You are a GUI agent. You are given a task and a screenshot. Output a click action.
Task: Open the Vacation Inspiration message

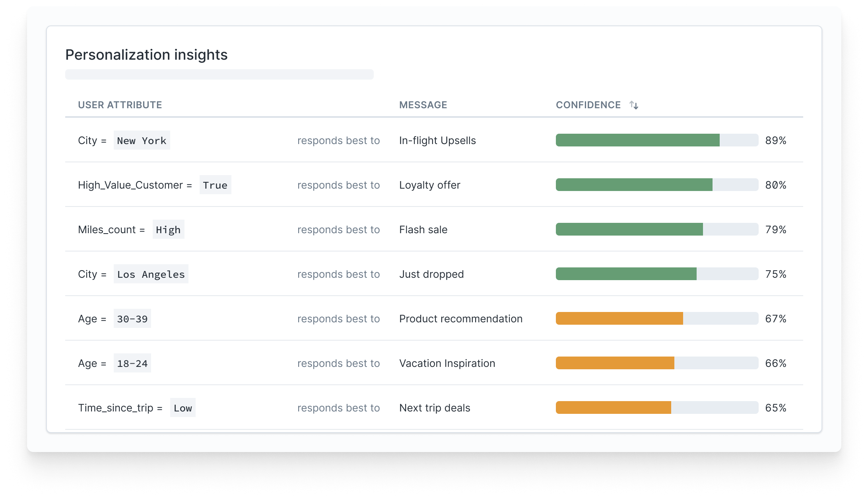pyautogui.click(x=447, y=363)
